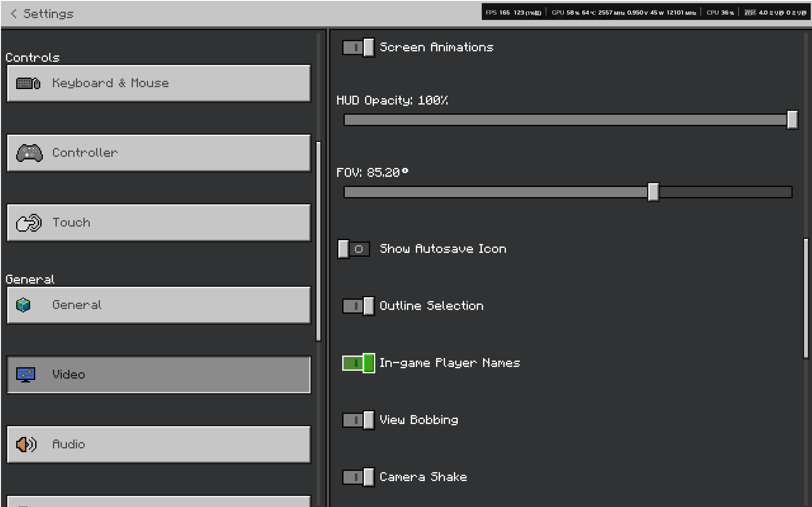Viewport: 812px width, 507px height.
Task: Disable In-game Player Names toggle
Action: 358,363
